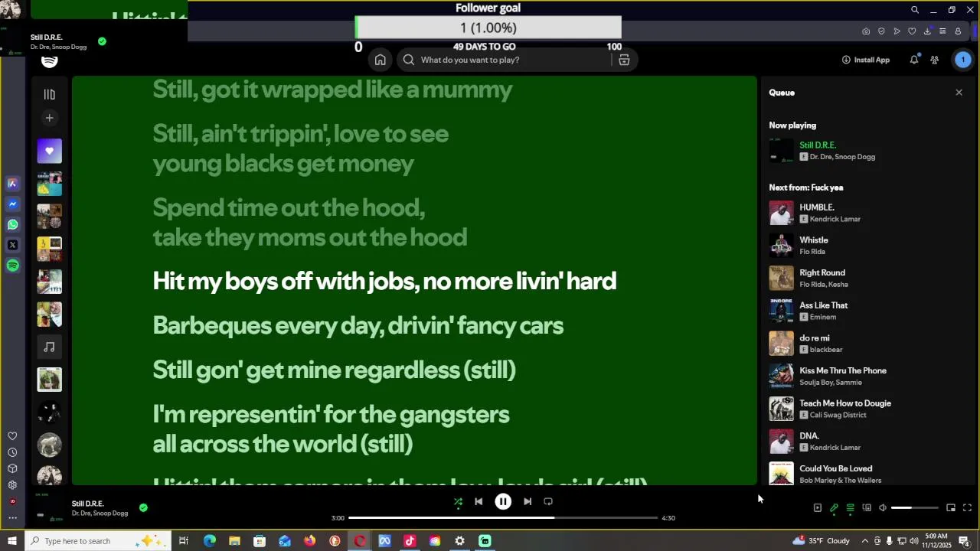The width and height of the screenshot is (980, 551).
Task: Create a new playlist with plus icon
Action: (50, 118)
